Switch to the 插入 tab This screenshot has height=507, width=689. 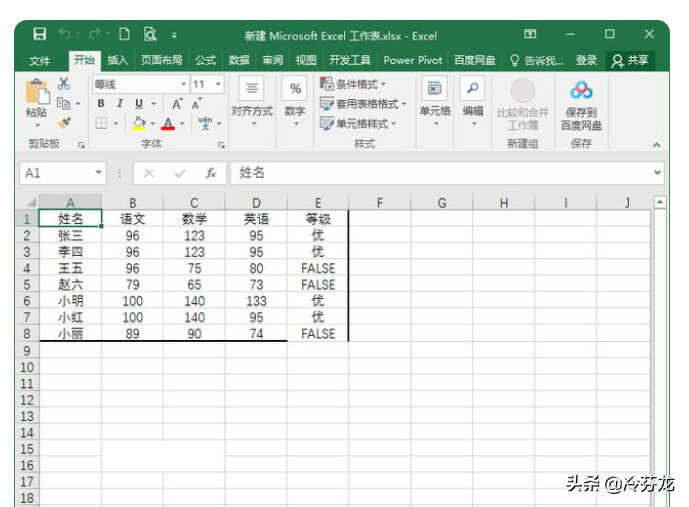pyautogui.click(x=117, y=60)
